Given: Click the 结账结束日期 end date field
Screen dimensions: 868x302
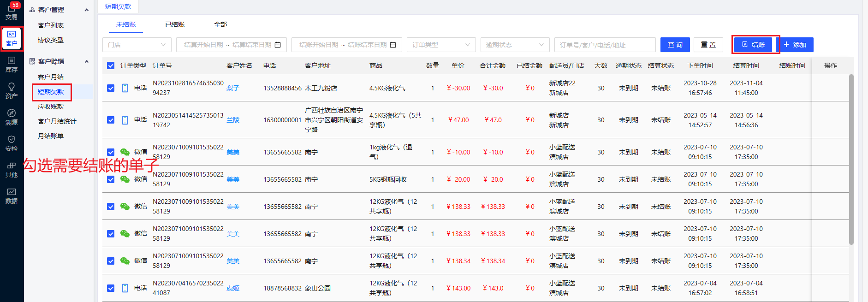Looking at the screenshot, I should 367,45.
